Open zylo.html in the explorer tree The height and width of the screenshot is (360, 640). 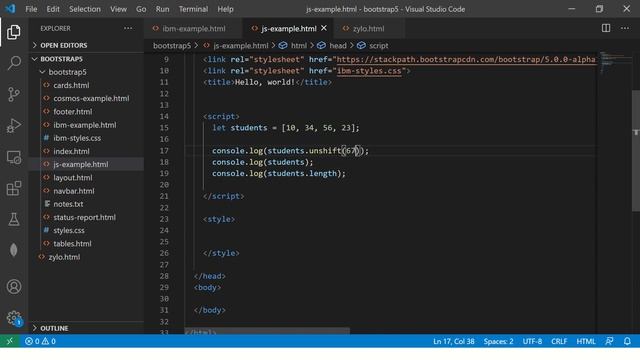(64, 257)
